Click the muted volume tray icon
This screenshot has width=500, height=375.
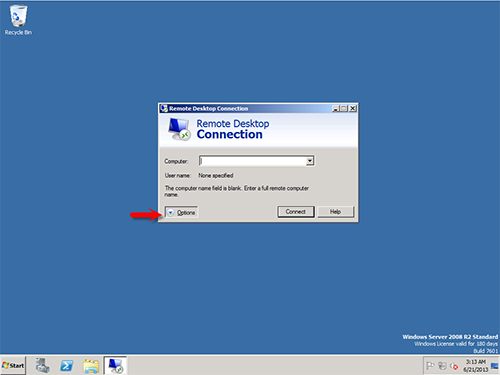pyautogui.click(x=454, y=366)
